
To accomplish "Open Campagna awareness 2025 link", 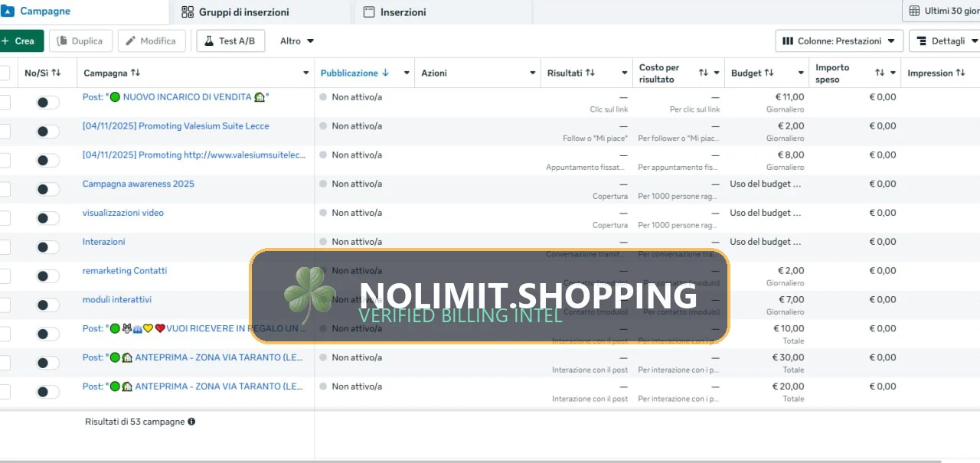I will coord(139,184).
